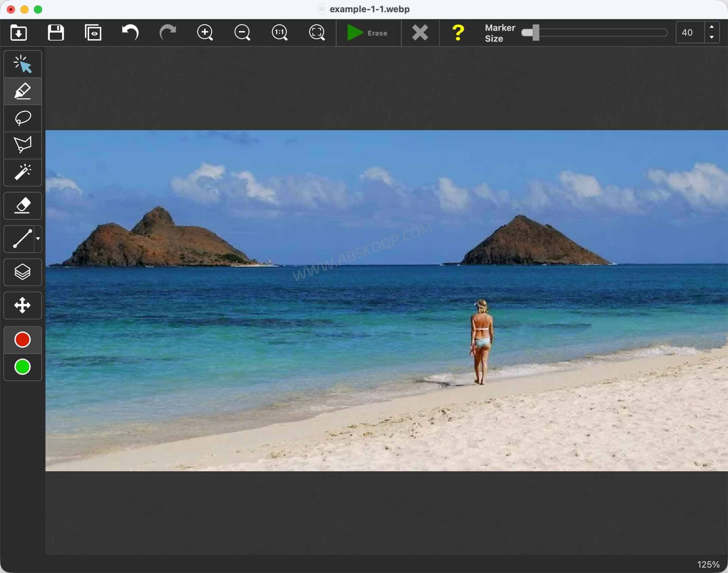Viewport: 728px width, 573px height.
Task: Expand the Line tool dropdown arrow
Action: click(x=38, y=239)
